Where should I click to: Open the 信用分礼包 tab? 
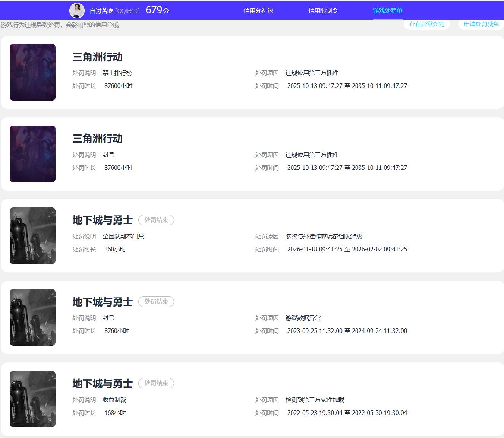pos(258,10)
